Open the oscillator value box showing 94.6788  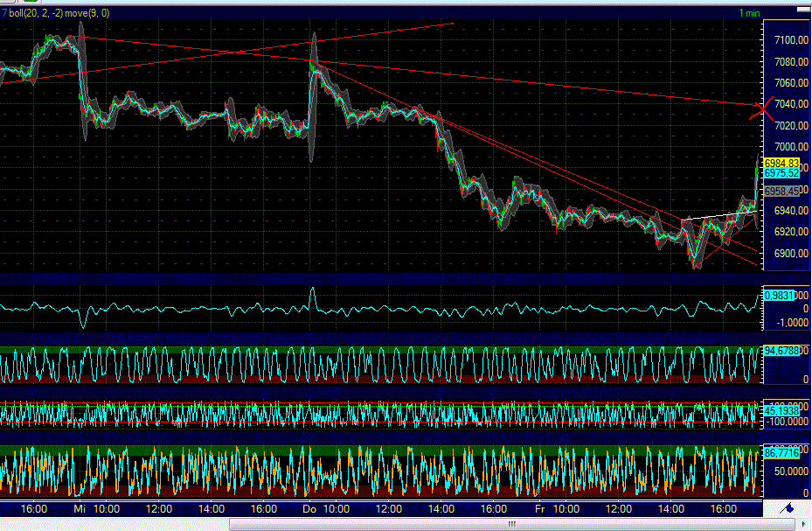[x=781, y=352]
